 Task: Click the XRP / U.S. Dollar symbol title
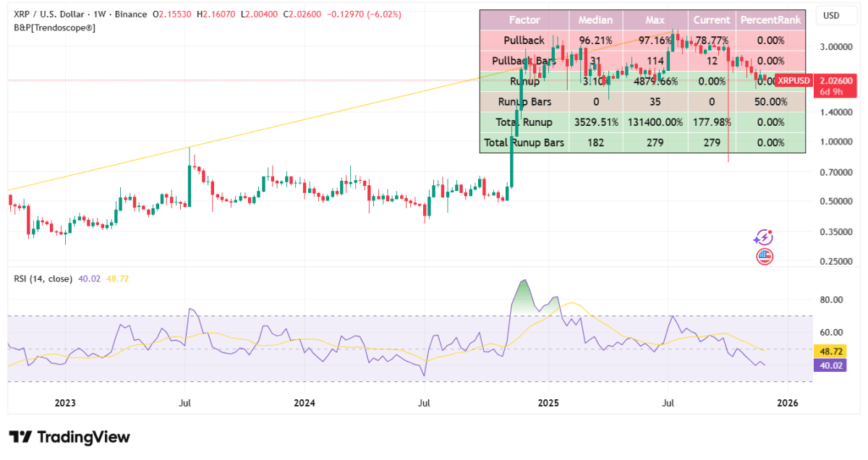point(51,15)
